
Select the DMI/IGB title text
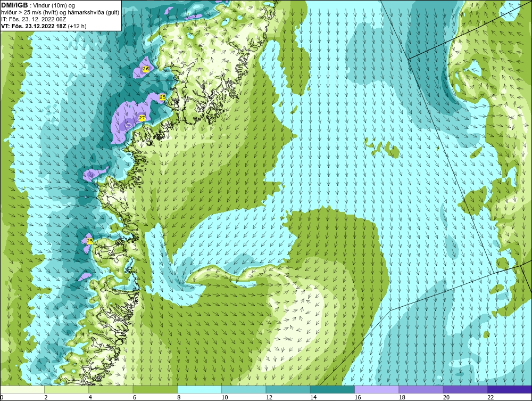coord(15,5)
